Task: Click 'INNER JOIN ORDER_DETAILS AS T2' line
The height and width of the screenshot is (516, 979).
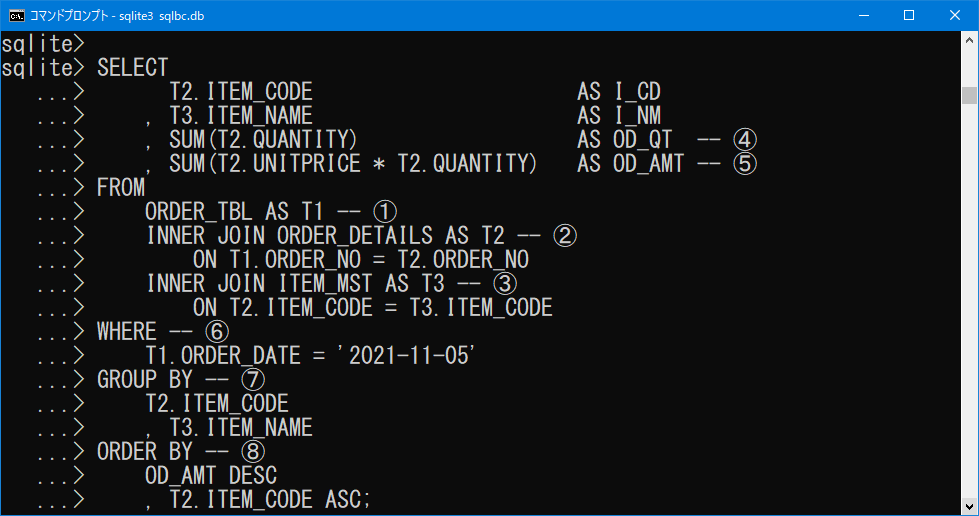Action: (325, 236)
